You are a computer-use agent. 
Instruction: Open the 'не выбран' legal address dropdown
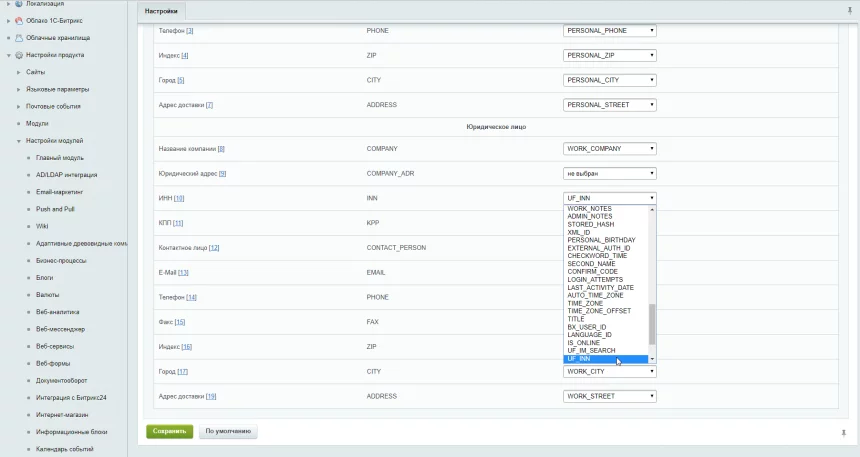(x=609, y=173)
